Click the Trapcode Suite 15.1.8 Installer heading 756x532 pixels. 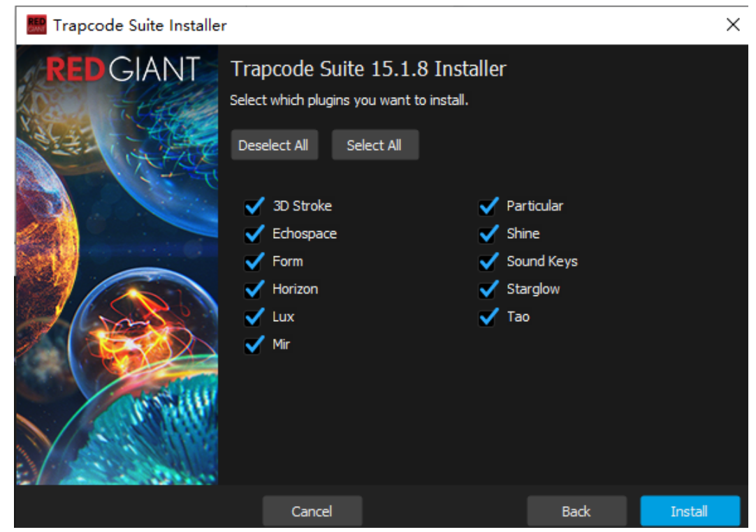[368, 69]
